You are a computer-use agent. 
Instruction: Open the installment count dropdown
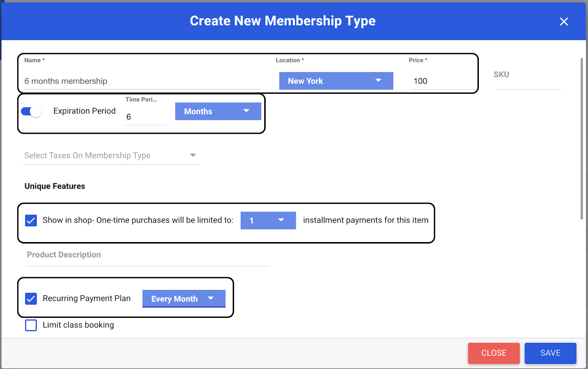pos(268,220)
